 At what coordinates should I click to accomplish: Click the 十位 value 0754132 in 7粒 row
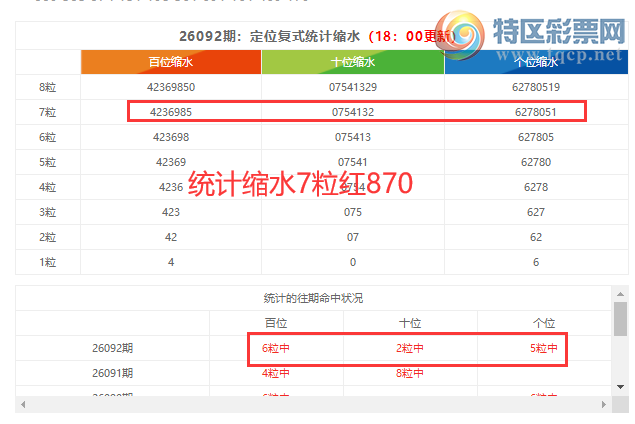(x=353, y=112)
